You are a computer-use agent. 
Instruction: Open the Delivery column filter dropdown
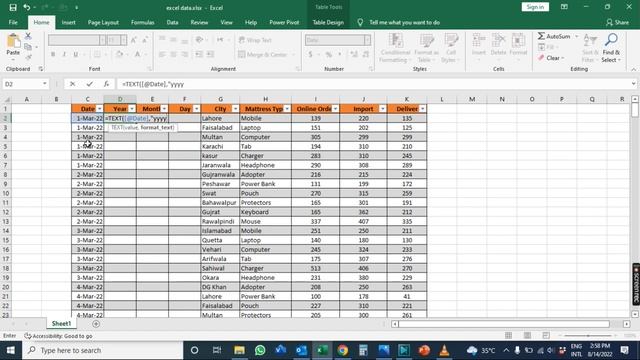422,109
